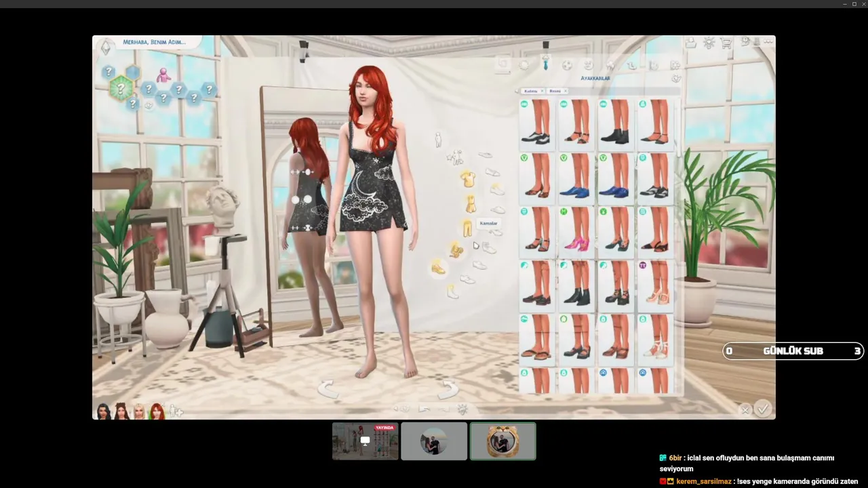Click the randomize/settings icon at the bottom center
This screenshot has height=488, width=868.
[463, 409]
